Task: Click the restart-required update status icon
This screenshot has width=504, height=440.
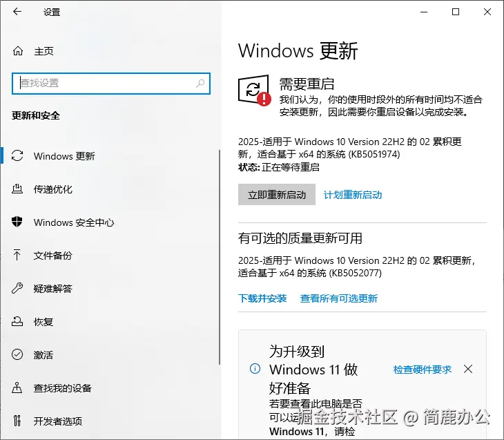Action: [254, 90]
